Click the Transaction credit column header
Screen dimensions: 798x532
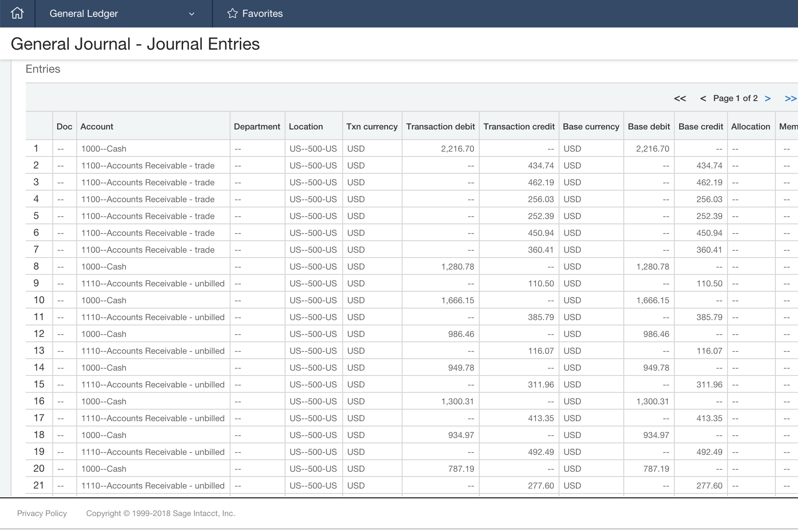coord(519,126)
